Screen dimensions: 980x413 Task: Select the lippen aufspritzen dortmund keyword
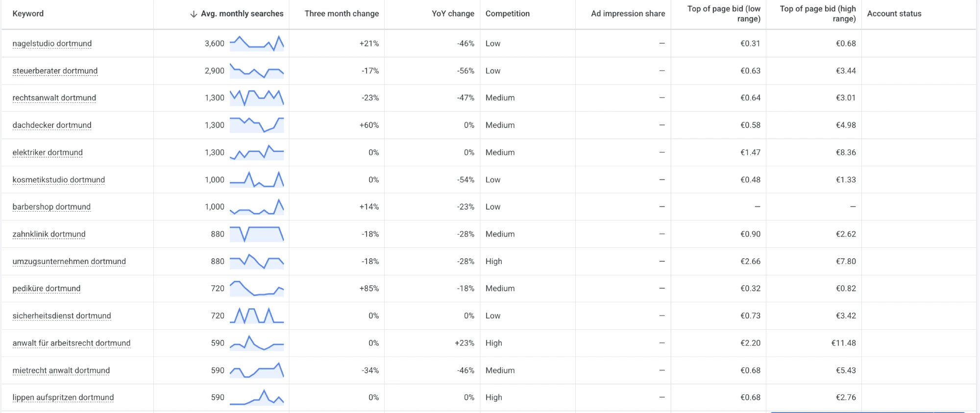click(63, 397)
